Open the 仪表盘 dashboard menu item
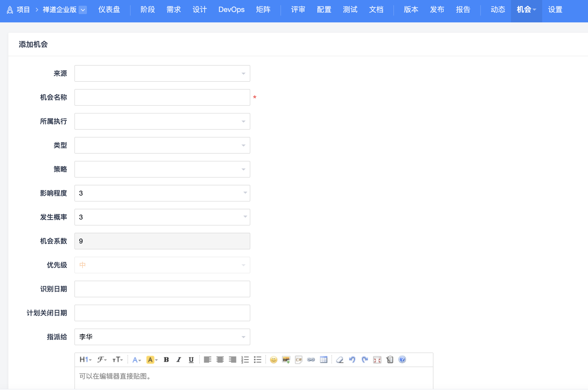The image size is (588, 390). [109, 10]
